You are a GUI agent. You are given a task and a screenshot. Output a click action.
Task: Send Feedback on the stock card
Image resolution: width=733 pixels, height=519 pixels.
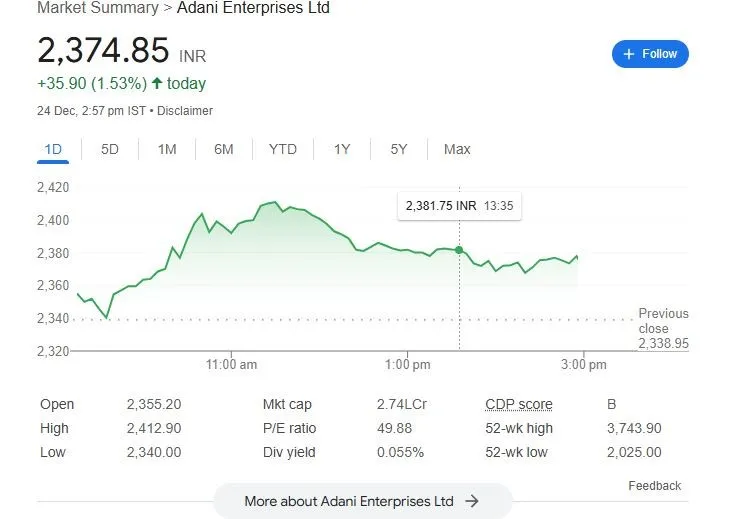click(x=654, y=486)
